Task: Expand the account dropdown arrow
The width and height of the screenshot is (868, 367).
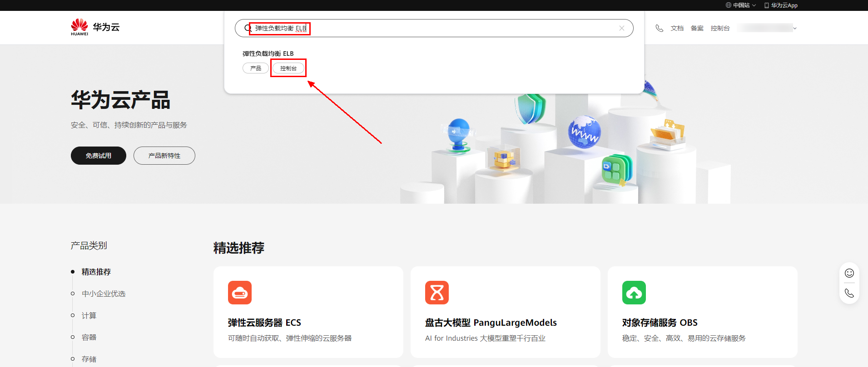Action: tap(795, 28)
